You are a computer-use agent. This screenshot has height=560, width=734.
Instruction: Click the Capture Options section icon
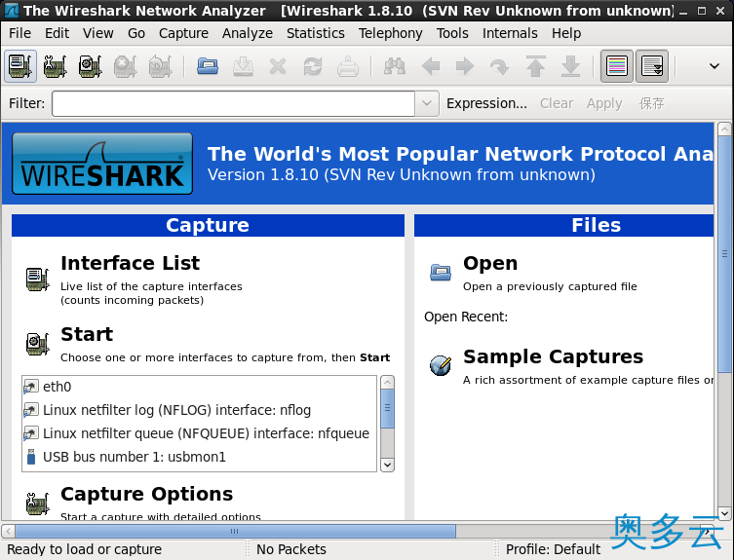click(37, 504)
